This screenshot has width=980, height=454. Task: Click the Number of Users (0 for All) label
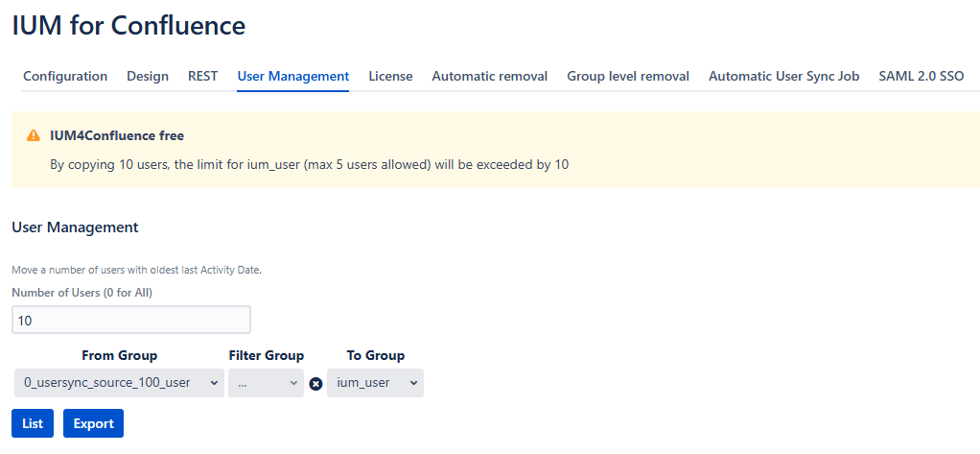point(82,293)
